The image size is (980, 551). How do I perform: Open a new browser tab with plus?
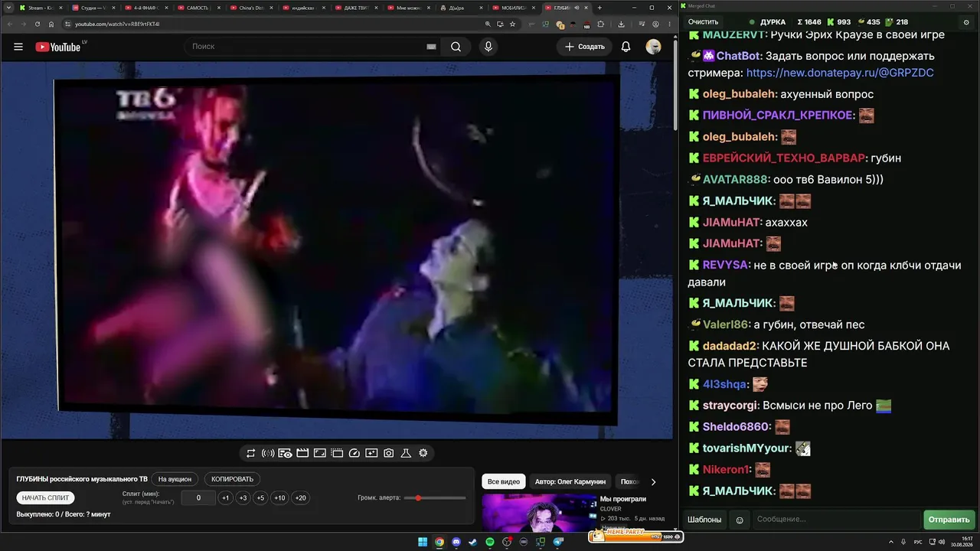(599, 8)
